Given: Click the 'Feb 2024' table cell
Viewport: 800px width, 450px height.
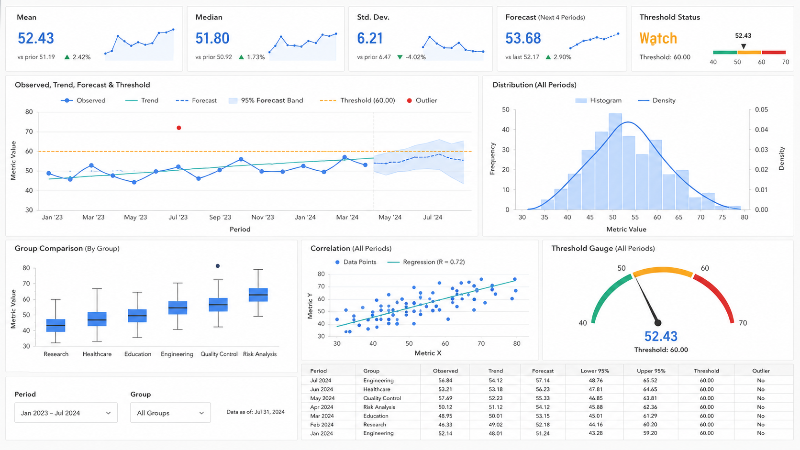Looking at the screenshot, I should (x=321, y=424).
